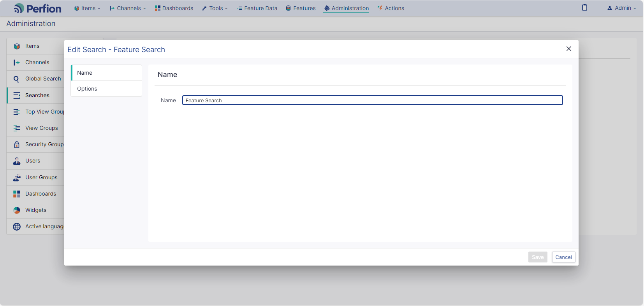Click the Actions lightning icon in top navigation
Viewport: 644px width, 306px height.
click(x=380, y=8)
